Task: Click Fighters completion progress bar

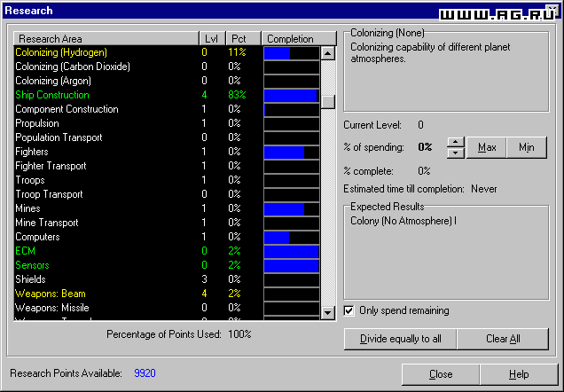Action: [292, 153]
